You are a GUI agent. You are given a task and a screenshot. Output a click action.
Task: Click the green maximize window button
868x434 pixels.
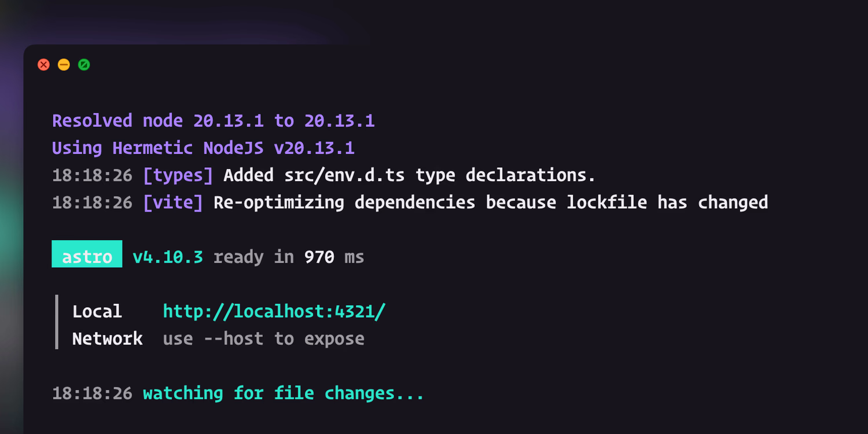point(84,65)
